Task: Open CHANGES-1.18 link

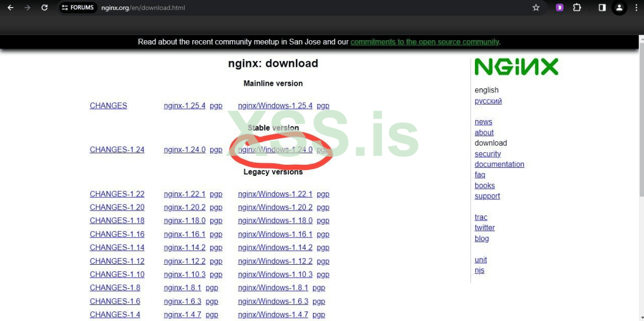Action: click(117, 221)
